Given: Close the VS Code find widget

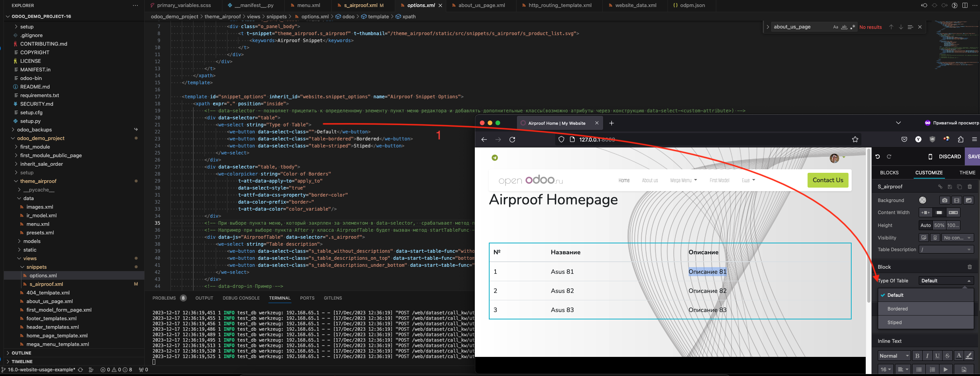Looking at the screenshot, I should 920,27.
